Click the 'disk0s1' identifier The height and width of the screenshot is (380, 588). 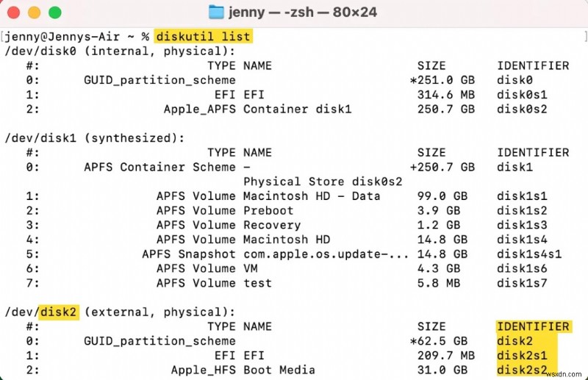coord(522,95)
